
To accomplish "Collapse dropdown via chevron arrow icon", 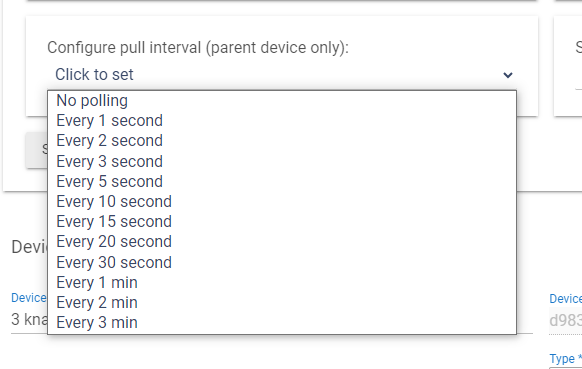I will [507, 75].
